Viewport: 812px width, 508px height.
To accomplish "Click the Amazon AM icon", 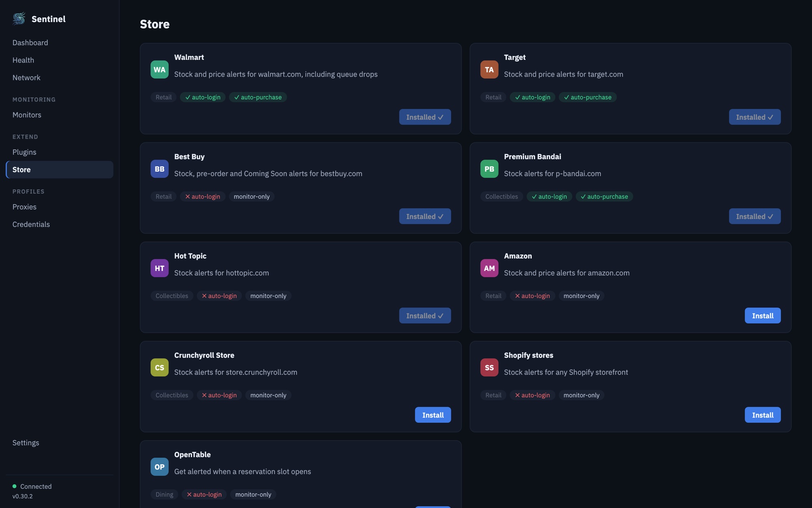I will [489, 268].
